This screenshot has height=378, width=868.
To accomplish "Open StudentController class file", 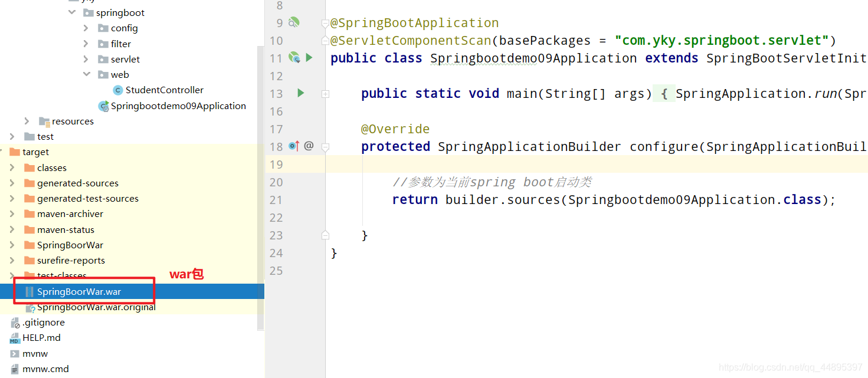I will (164, 90).
